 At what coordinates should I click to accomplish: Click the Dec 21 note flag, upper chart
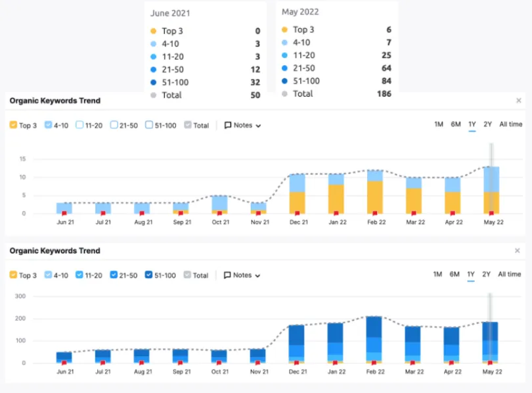click(298, 214)
